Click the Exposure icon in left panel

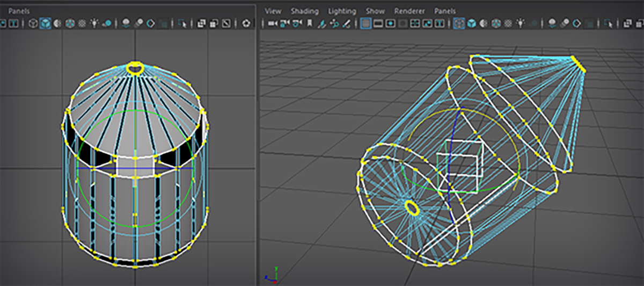click(246, 23)
